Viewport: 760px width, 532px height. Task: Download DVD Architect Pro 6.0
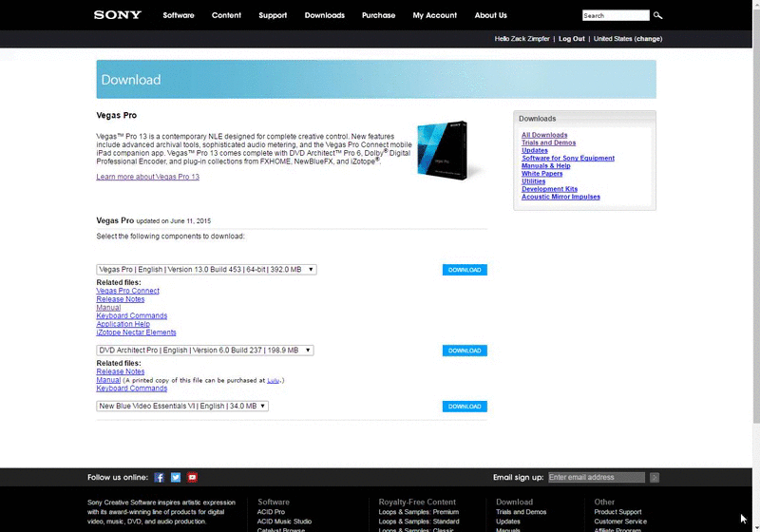coord(465,351)
